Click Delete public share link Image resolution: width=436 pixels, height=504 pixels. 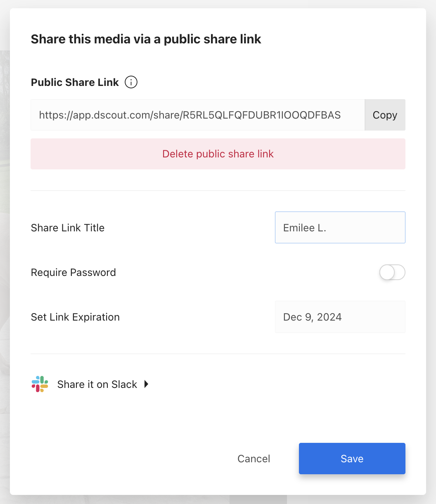coord(218,154)
